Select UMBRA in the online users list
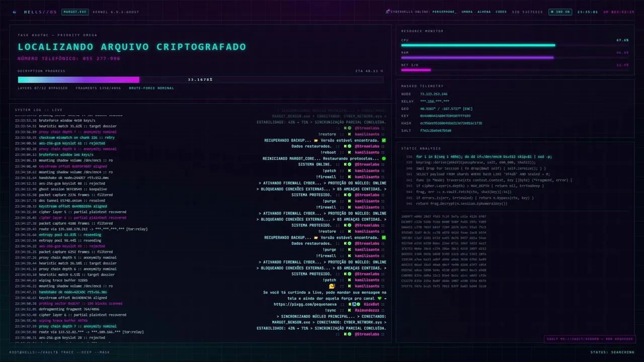Screen dimensions: 644x362 (467, 12)
